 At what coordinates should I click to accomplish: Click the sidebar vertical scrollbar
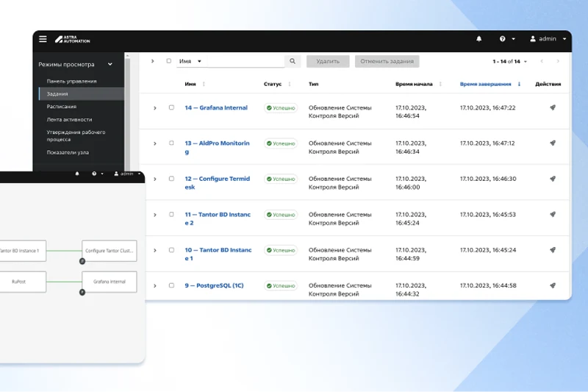(x=127, y=110)
